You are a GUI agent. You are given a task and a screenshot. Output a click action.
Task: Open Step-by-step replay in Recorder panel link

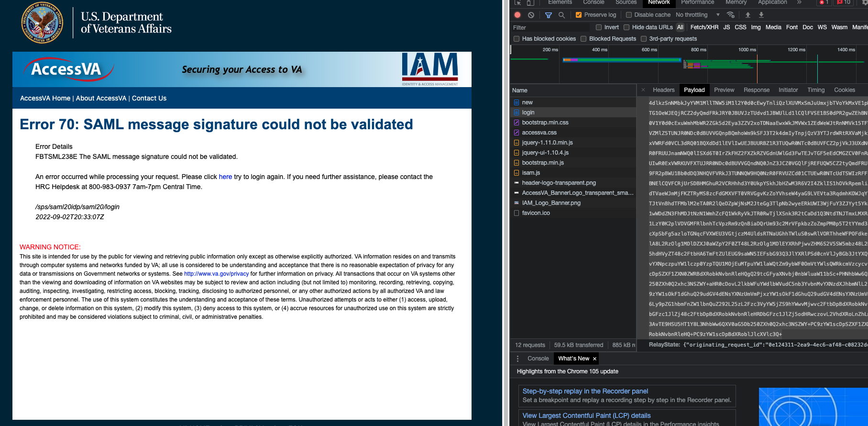tap(585, 391)
